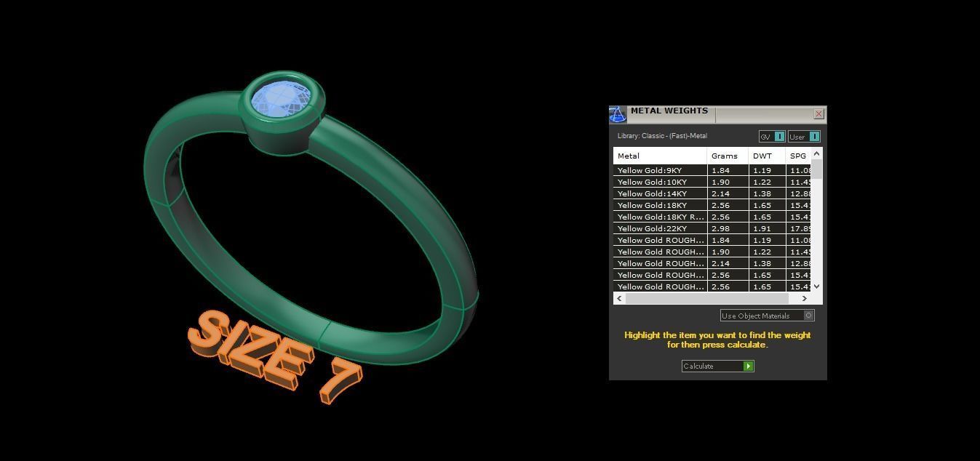Viewport: 980px width, 461px height.
Task: Sort by the Metal column header
Action: click(x=660, y=156)
